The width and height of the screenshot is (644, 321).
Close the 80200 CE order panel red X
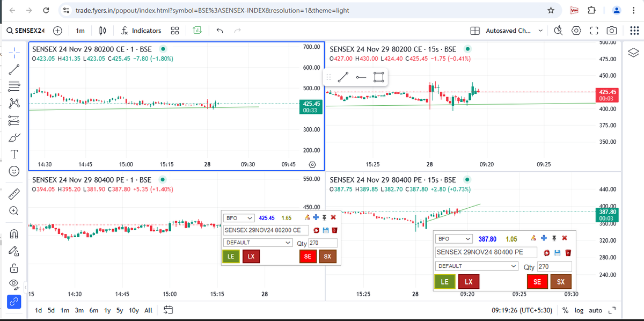coord(333,217)
